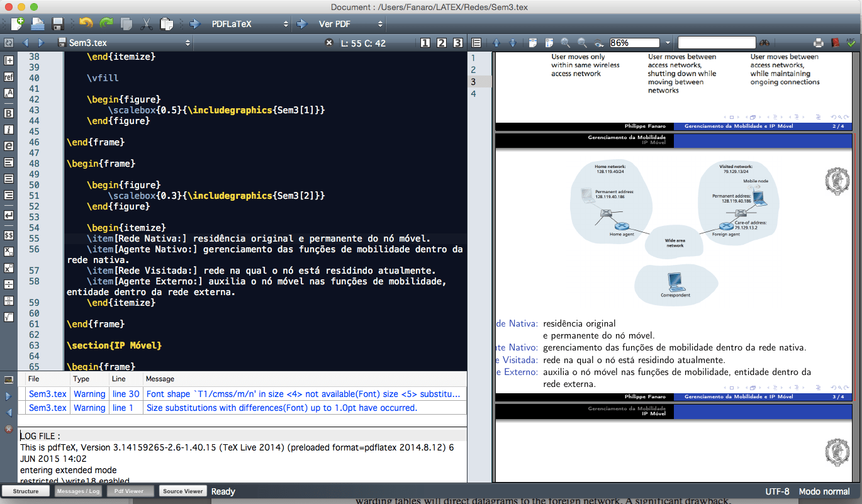Zoom in on the PDF with the magnifier icon
The image size is (862, 504).
click(564, 42)
